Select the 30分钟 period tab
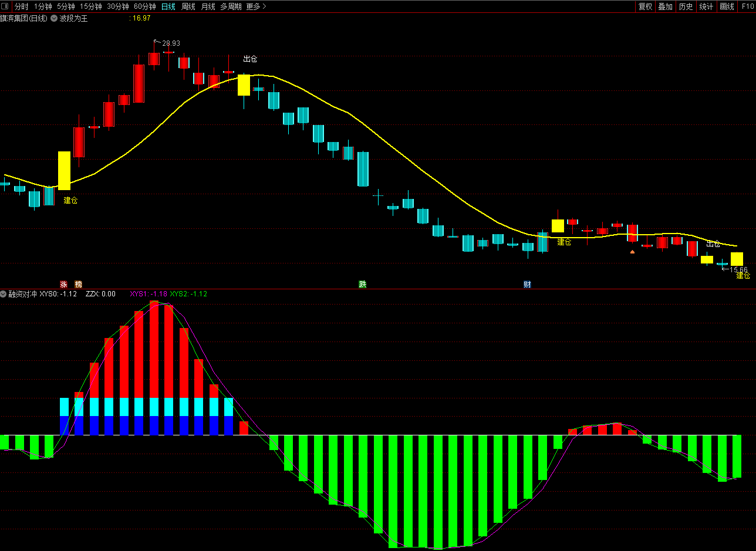The height and width of the screenshot is (551, 756). click(118, 6)
